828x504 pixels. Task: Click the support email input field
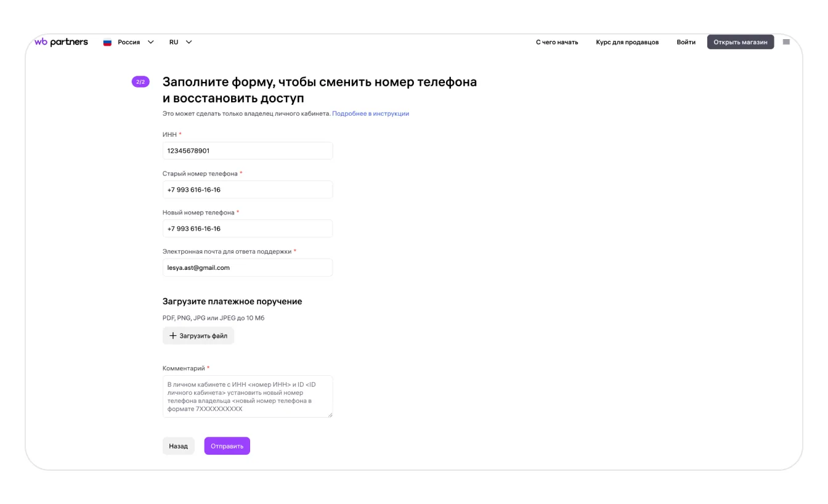pos(247,267)
